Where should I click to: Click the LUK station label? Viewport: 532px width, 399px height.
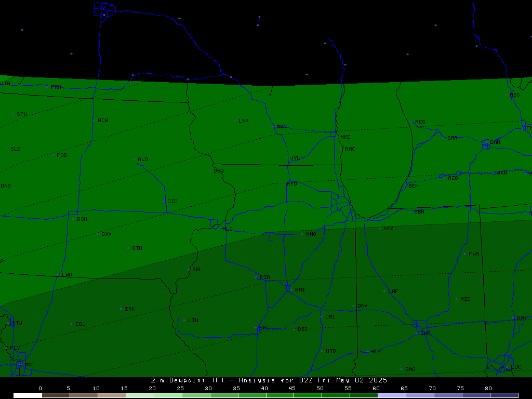click(515, 367)
